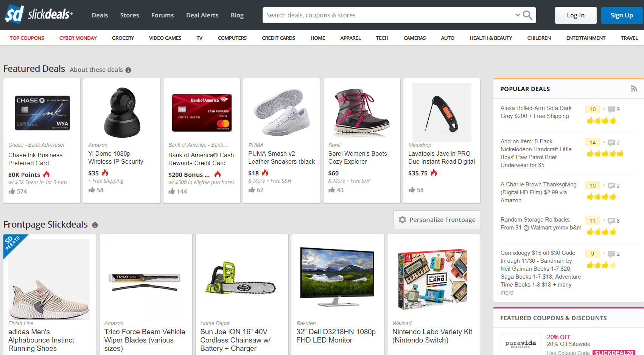This screenshot has width=644, height=355.
Task: Click gear icon in Personalize Frontpage
Action: [x=403, y=220]
